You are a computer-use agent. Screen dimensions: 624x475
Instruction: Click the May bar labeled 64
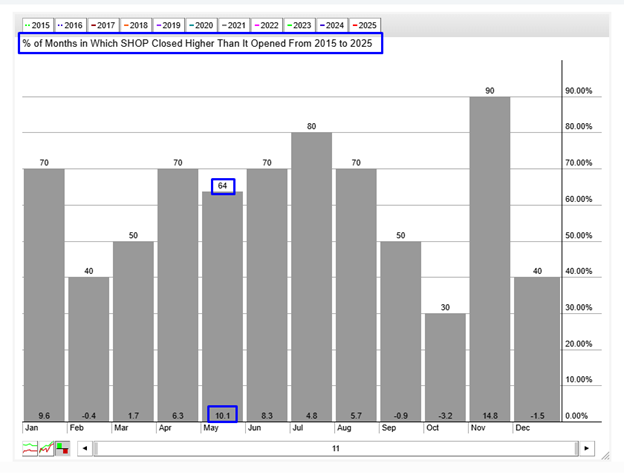tap(222, 306)
